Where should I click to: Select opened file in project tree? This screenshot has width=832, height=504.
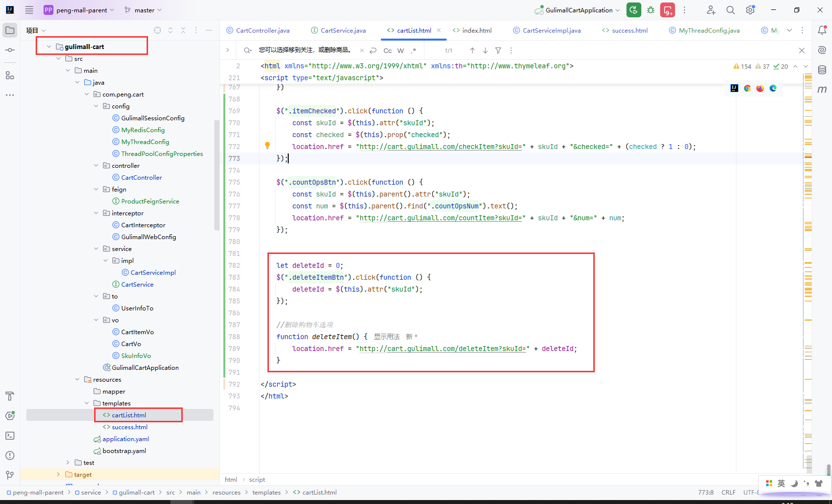(157, 30)
